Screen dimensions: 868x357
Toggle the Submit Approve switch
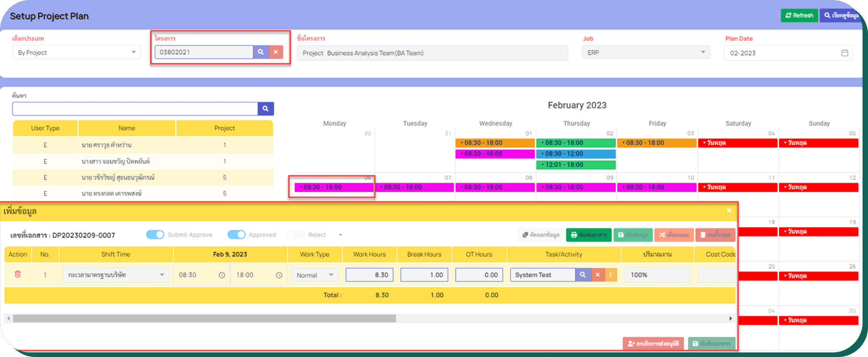click(x=155, y=235)
